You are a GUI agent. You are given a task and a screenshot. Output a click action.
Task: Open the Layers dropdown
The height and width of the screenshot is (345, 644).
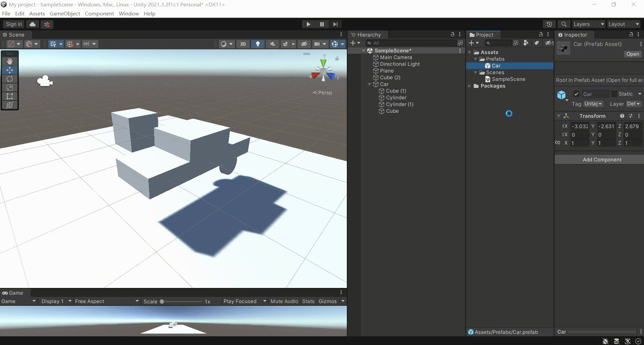(588, 24)
